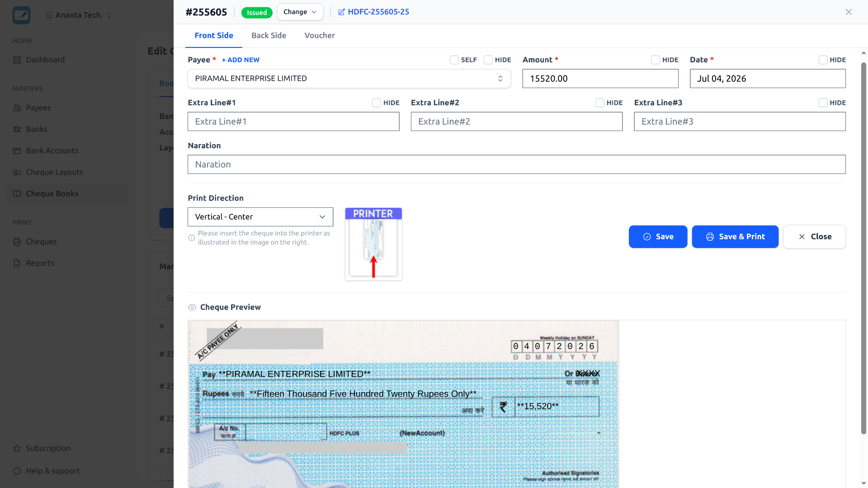Click the vertical scrollbar of panel
The width and height of the screenshot is (868, 488).
click(x=863, y=249)
